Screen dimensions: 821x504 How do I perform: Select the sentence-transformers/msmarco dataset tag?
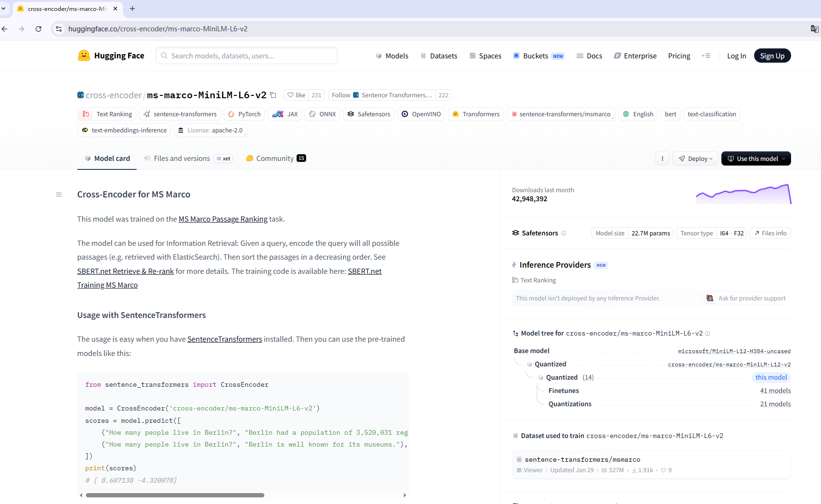[x=561, y=114]
